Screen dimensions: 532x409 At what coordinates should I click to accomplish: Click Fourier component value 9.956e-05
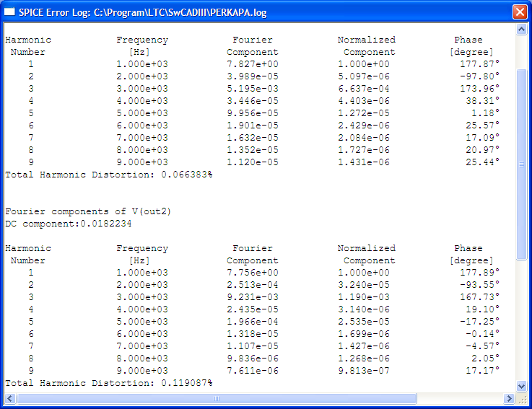point(253,113)
